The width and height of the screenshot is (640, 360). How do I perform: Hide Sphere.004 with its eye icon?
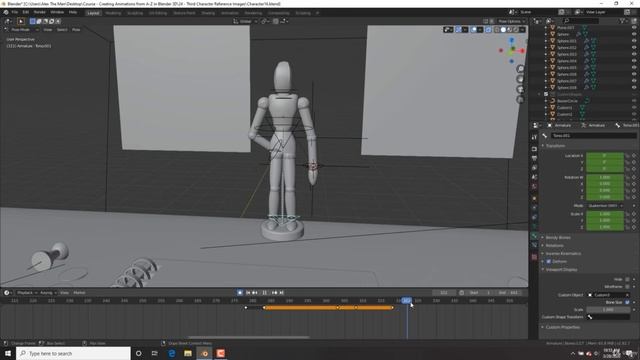(634, 61)
